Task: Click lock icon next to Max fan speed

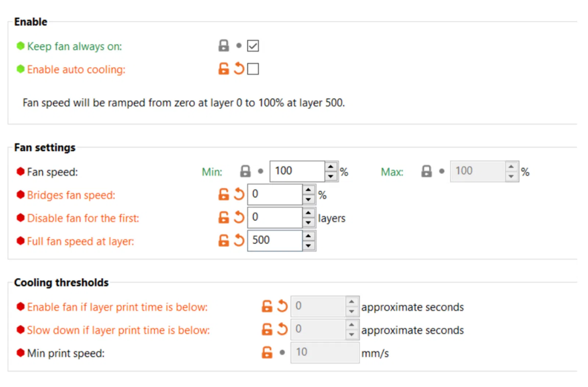Action: click(426, 171)
